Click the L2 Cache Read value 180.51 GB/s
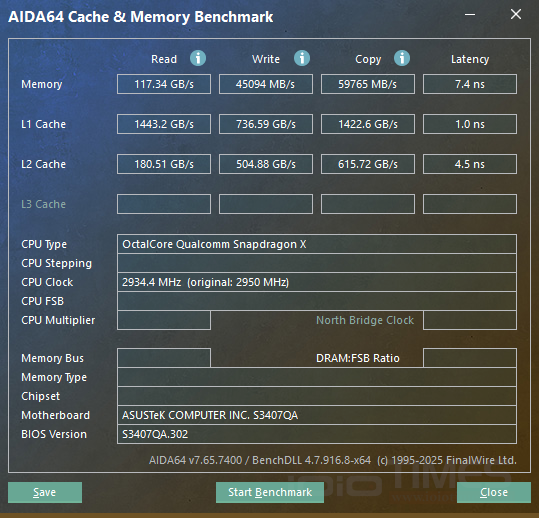 point(164,164)
